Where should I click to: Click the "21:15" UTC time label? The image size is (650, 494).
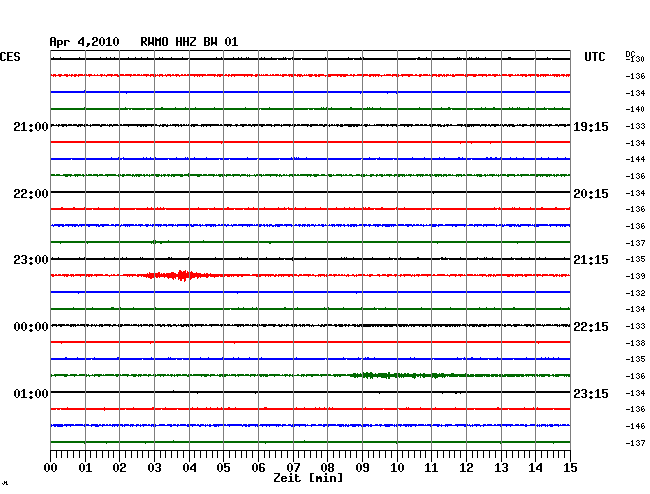click(x=591, y=260)
